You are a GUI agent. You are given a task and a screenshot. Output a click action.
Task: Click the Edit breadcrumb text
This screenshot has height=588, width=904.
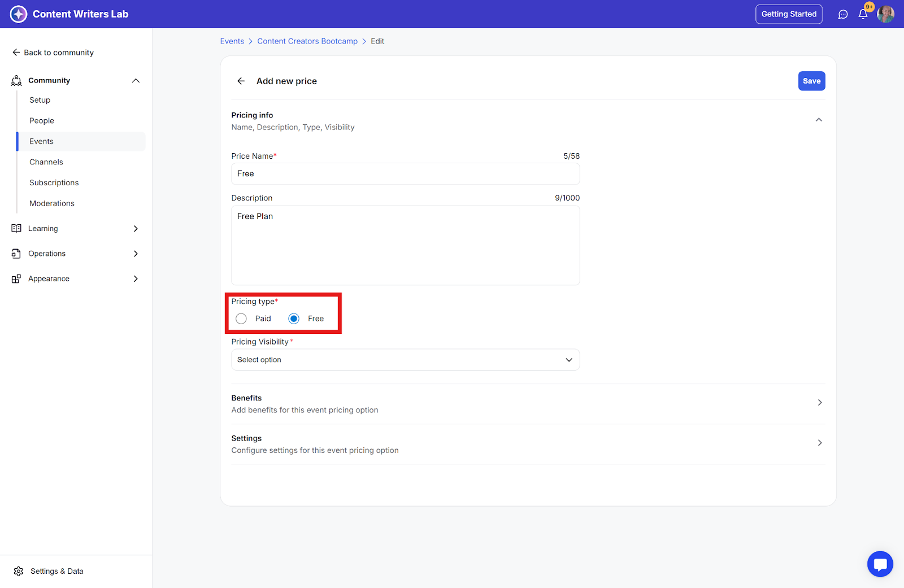377,41
